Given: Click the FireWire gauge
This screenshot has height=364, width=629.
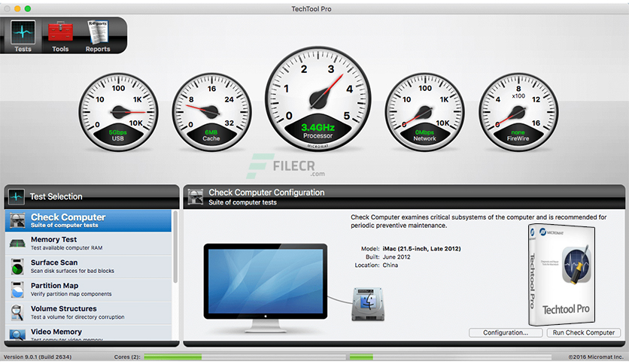Looking at the screenshot, I should click(x=518, y=112).
